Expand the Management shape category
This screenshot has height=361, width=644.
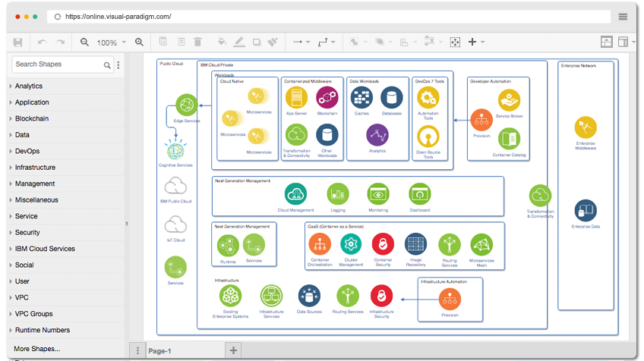pos(66,184)
